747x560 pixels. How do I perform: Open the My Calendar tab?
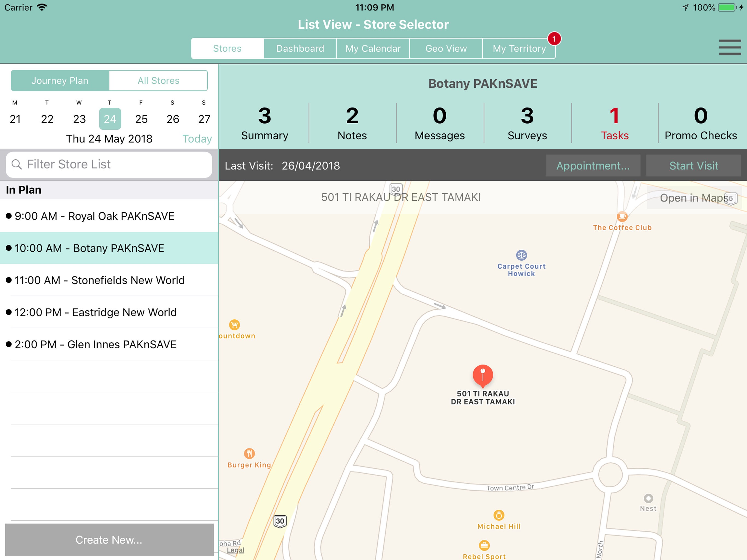tap(373, 48)
